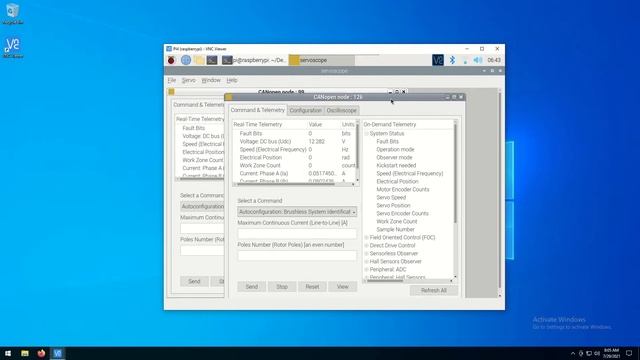
Task: Open the Recycle Bin desktop icon
Action: (12, 14)
